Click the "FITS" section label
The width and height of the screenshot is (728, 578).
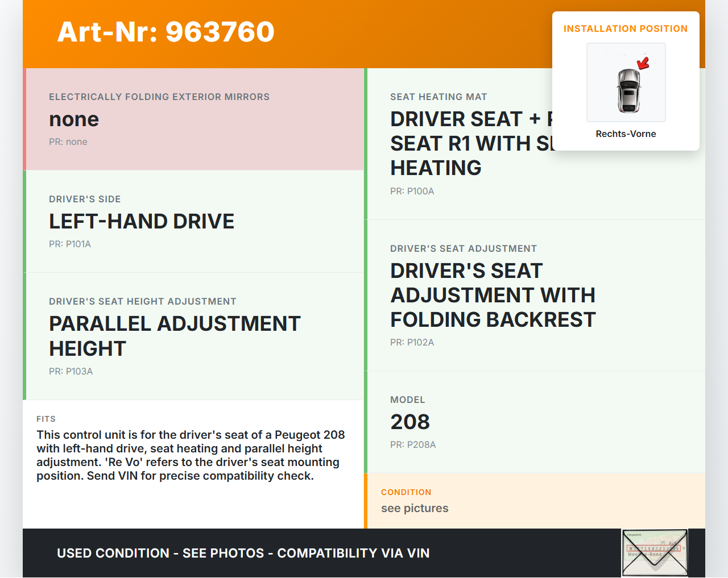tap(46, 419)
